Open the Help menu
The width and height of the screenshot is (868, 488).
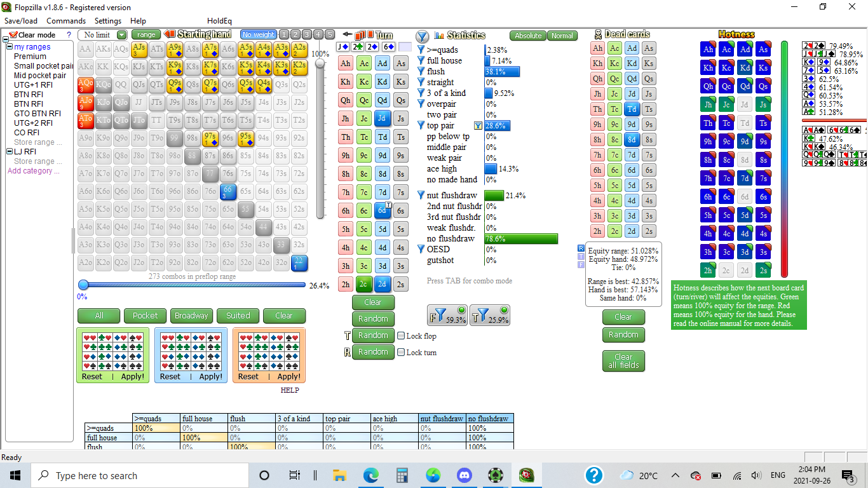point(138,21)
